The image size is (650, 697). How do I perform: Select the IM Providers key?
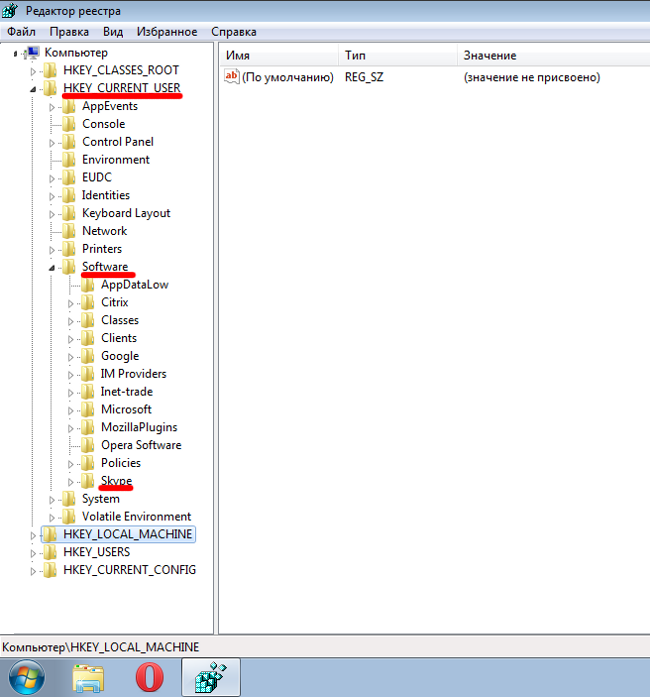pyautogui.click(x=133, y=374)
